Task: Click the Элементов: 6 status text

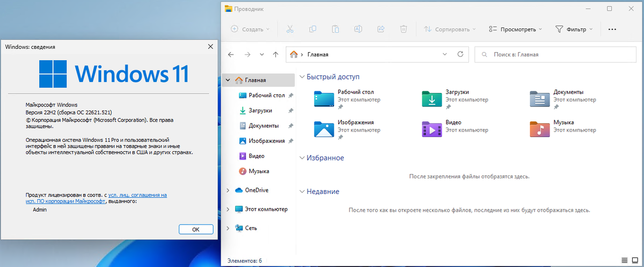Action: [244, 261]
